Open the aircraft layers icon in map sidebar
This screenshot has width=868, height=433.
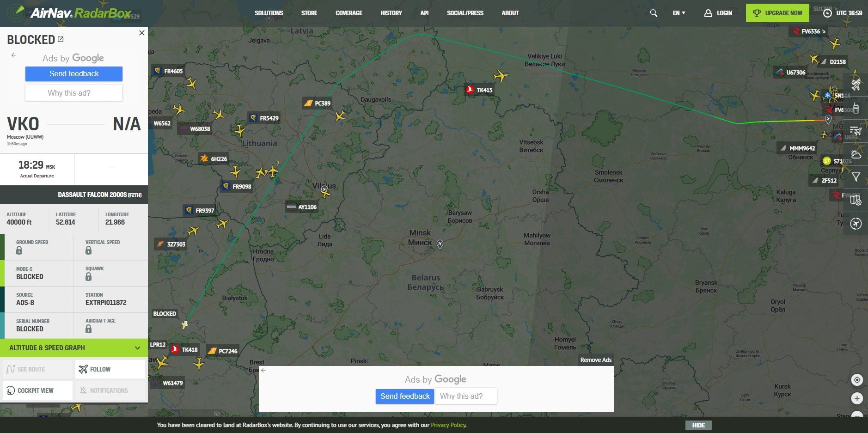856,85
